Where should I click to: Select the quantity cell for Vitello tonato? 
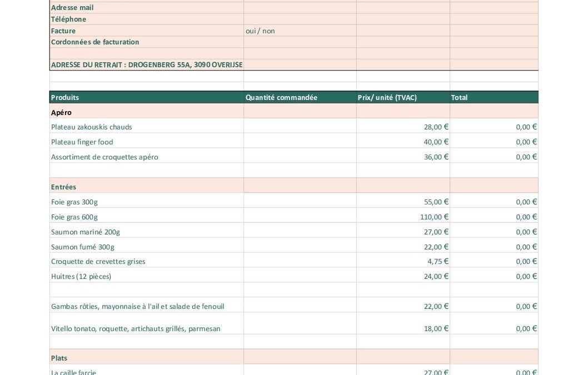tap(300, 328)
